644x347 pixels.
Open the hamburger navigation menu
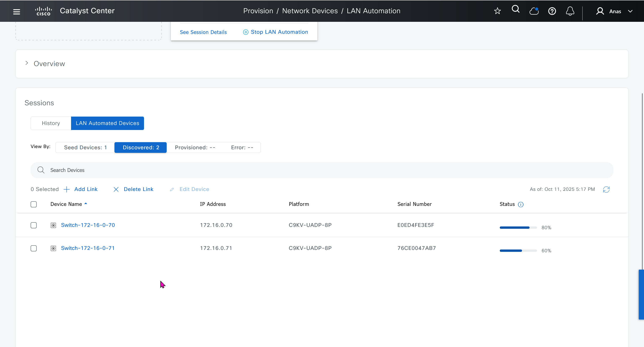click(17, 11)
